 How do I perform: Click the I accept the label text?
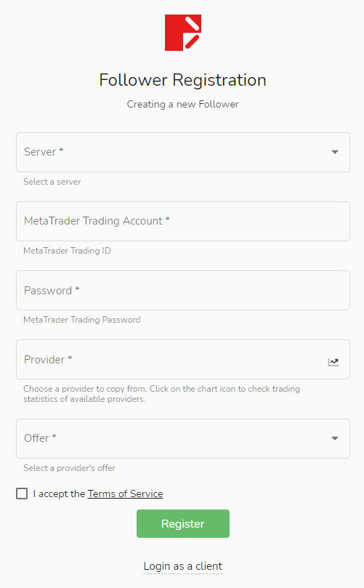click(60, 494)
